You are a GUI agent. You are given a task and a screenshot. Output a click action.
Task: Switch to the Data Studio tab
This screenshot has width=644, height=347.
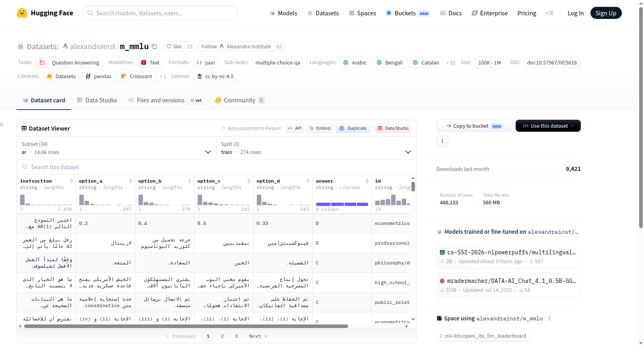[x=97, y=100]
